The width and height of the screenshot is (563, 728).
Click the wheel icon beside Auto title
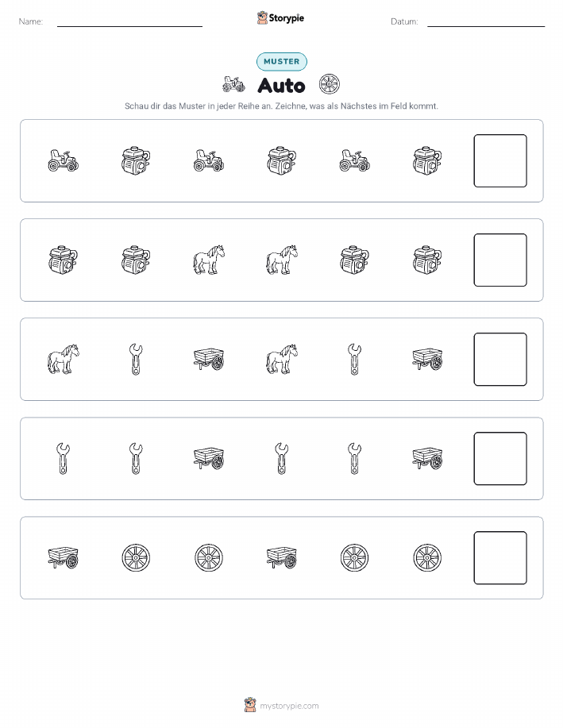click(x=330, y=84)
